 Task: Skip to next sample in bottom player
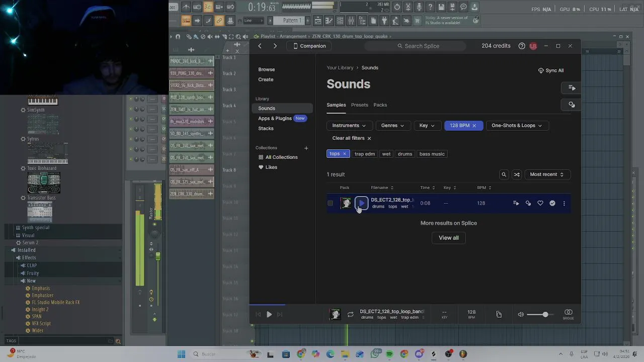click(280, 315)
